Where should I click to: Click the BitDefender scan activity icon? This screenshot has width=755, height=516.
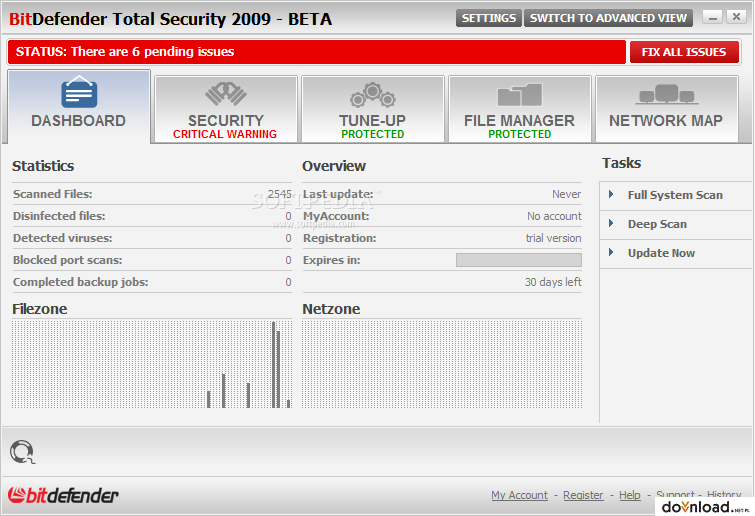click(22, 452)
